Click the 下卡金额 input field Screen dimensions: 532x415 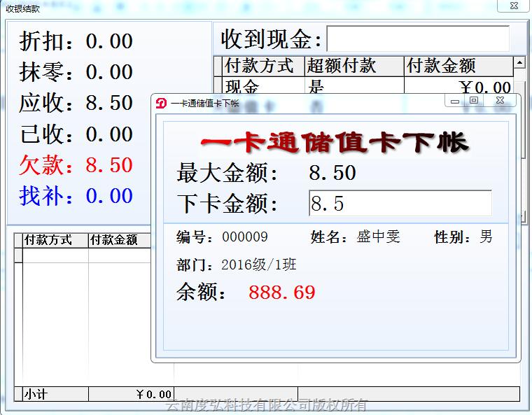[x=400, y=204]
